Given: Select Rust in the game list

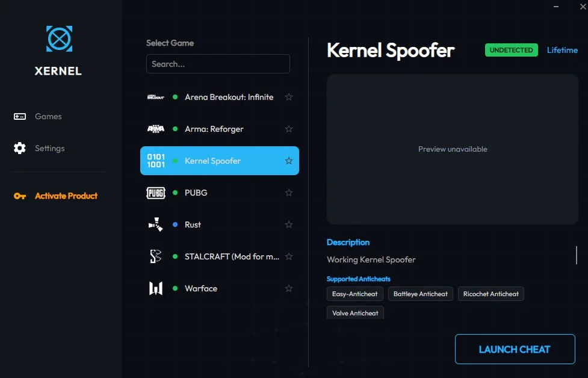Looking at the screenshot, I should (x=193, y=225).
